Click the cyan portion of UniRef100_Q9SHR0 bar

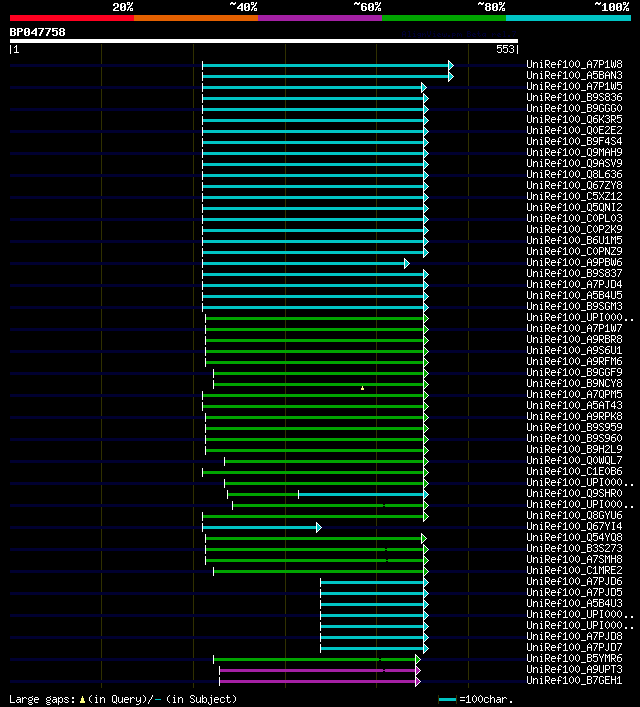coord(361,495)
